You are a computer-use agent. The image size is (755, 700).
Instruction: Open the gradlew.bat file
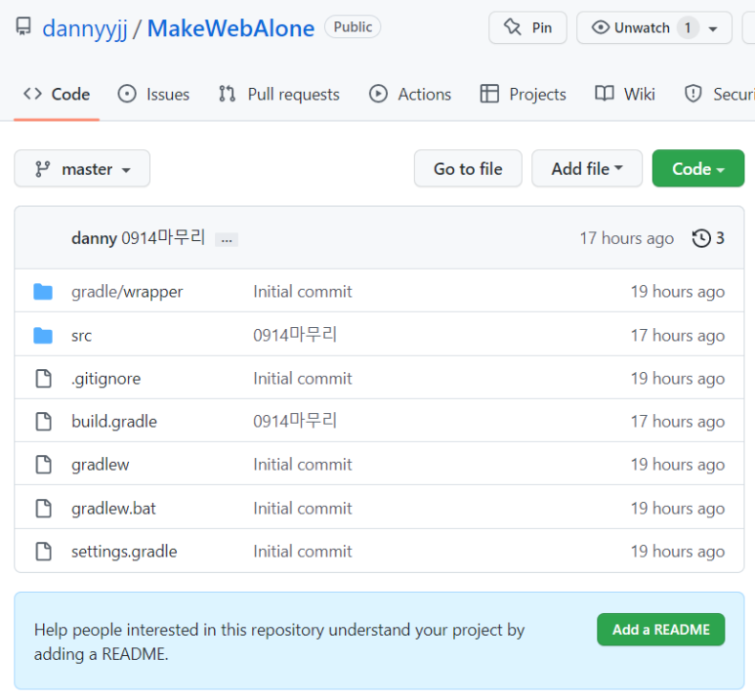click(x=113, y=509)
